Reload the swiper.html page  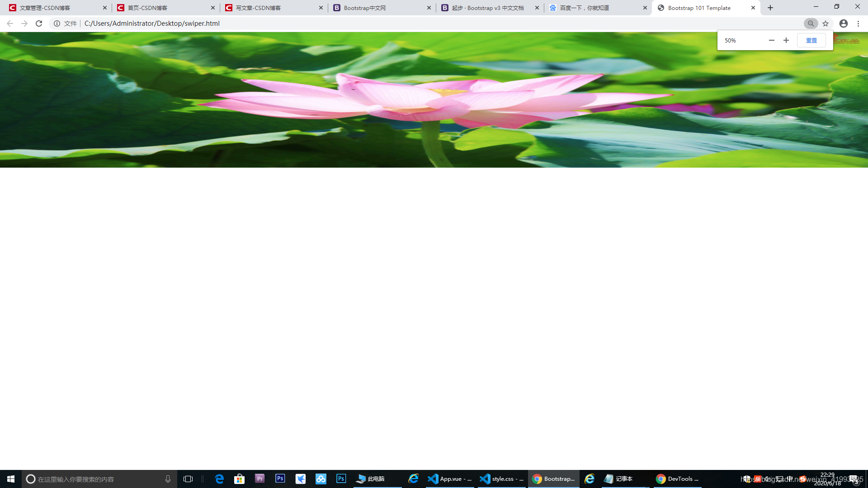pos(39,23)
